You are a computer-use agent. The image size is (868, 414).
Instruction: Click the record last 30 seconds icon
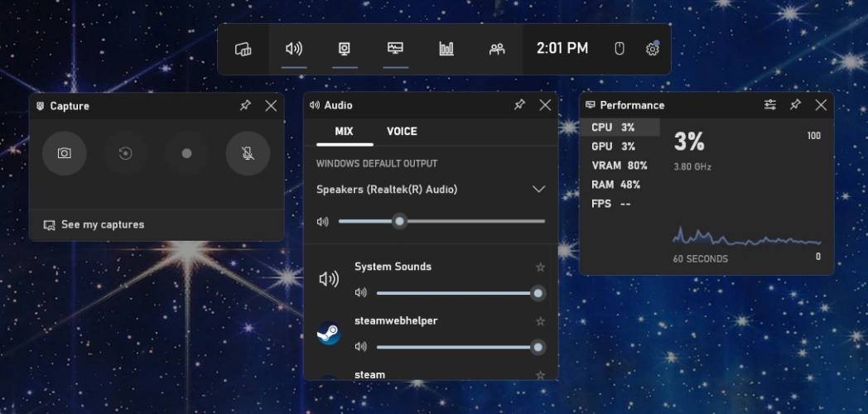click(x=125, y=153)
